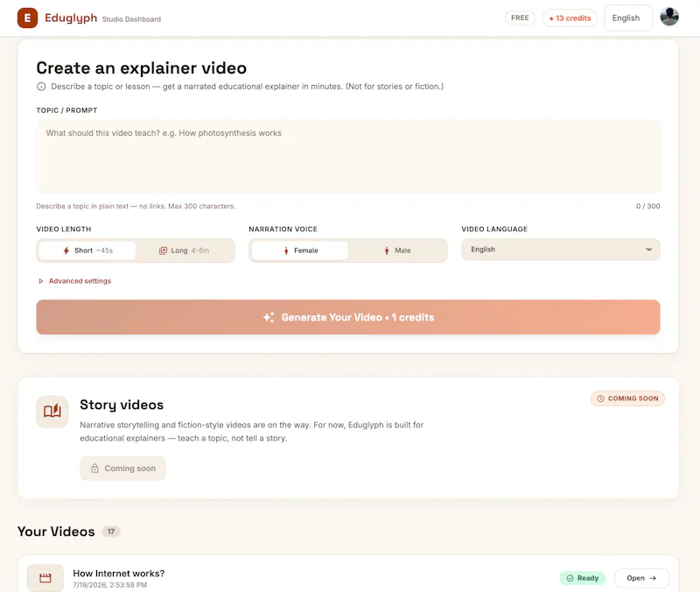The width and height of the screenshot is (700, 592).
Task: Focus the topic prompt text area
Action: [347, 157]
